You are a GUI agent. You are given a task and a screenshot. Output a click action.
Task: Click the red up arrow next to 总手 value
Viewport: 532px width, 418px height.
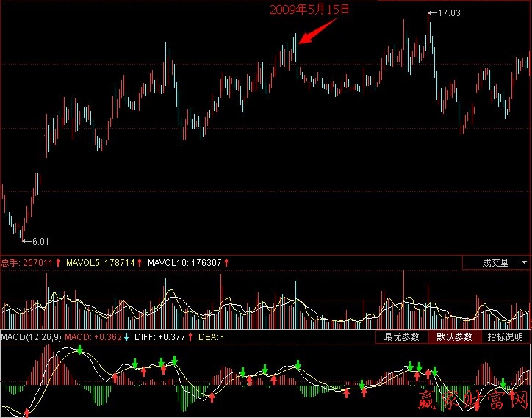tap(58, 262)
